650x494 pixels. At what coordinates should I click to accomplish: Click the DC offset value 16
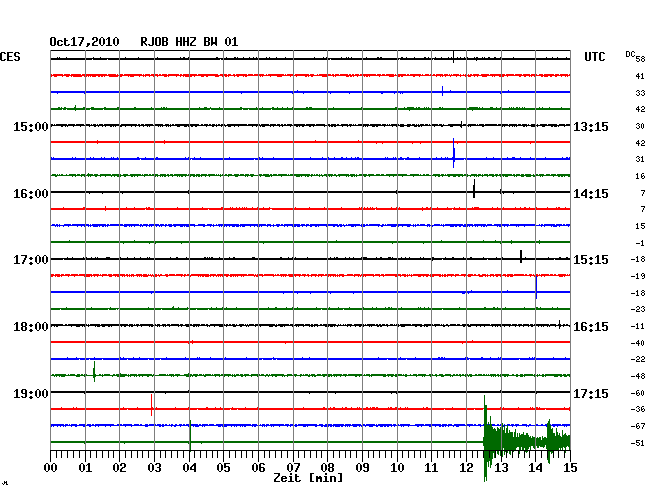point(640,176)
